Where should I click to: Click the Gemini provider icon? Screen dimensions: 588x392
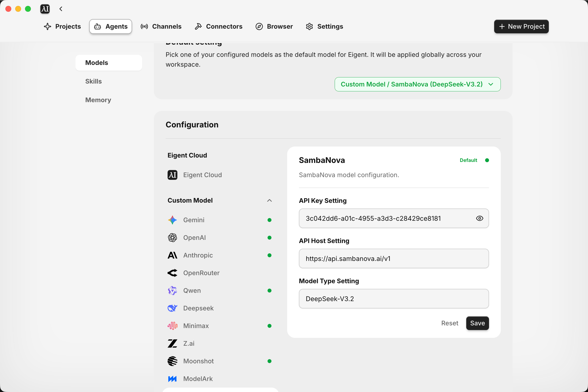tap(172, 220)
